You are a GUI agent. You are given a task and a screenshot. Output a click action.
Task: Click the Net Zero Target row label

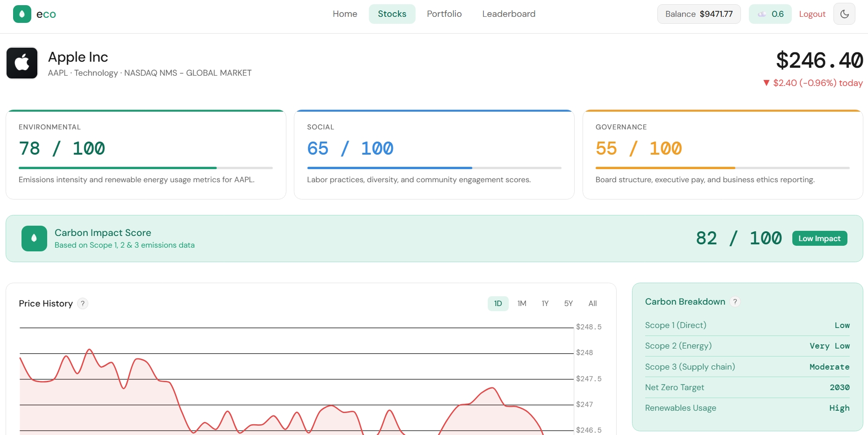[675, 387]
